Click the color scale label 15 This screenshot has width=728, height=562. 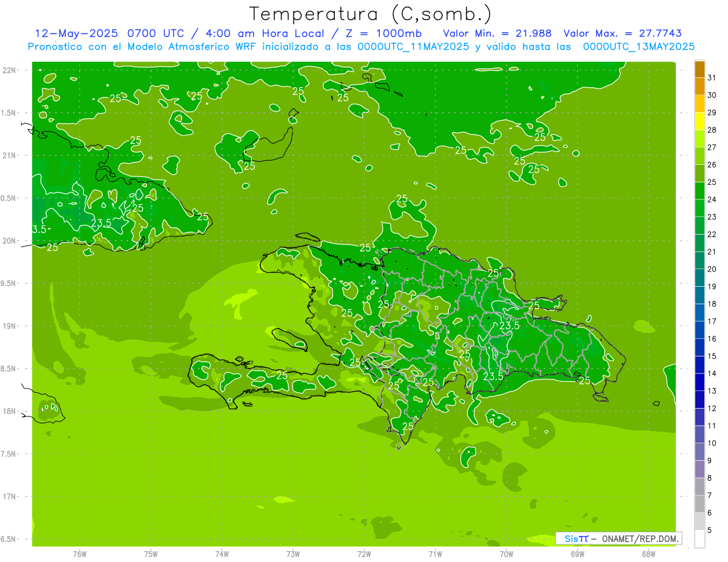click(x=712, y=356)
